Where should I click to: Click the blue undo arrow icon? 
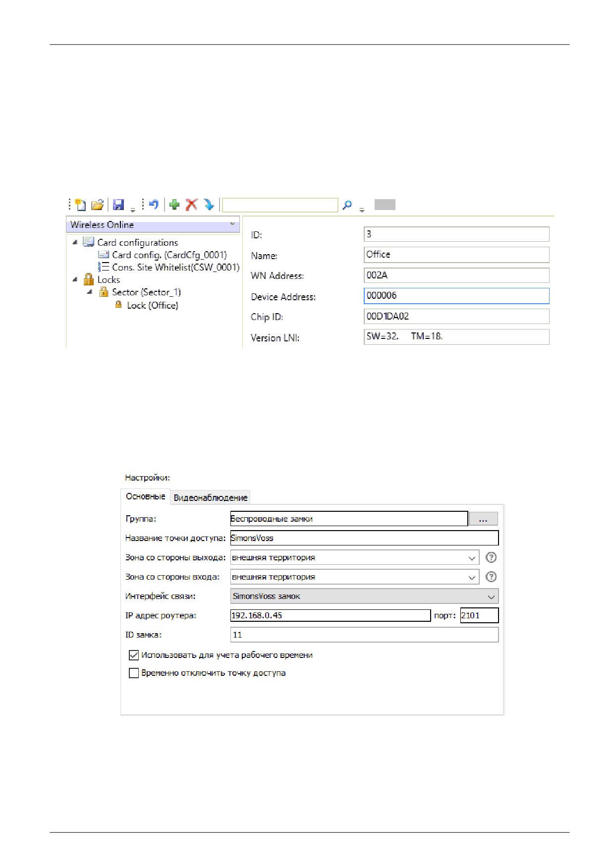(x=154, y=204)
